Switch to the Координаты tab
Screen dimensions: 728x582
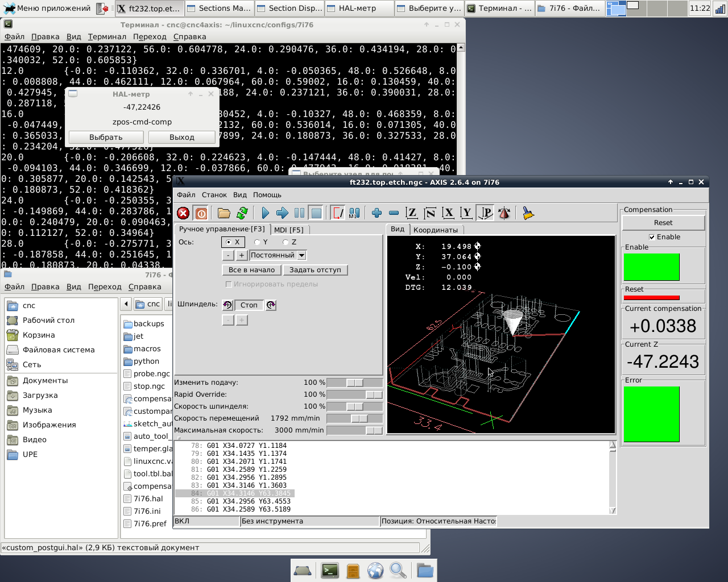435,230
